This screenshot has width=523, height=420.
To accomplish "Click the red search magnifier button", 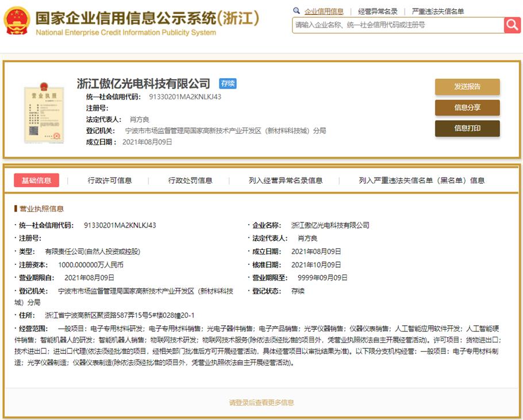I will [x=512, y=25].
